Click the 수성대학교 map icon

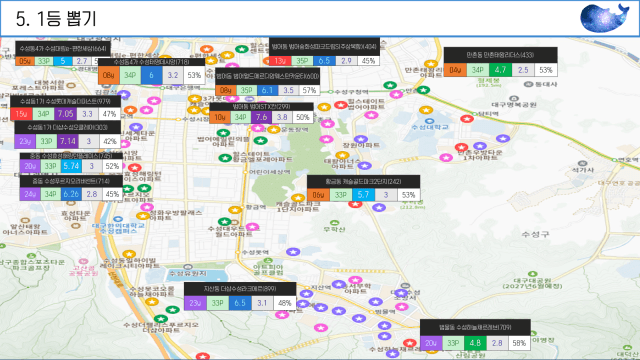click(429, 121)
